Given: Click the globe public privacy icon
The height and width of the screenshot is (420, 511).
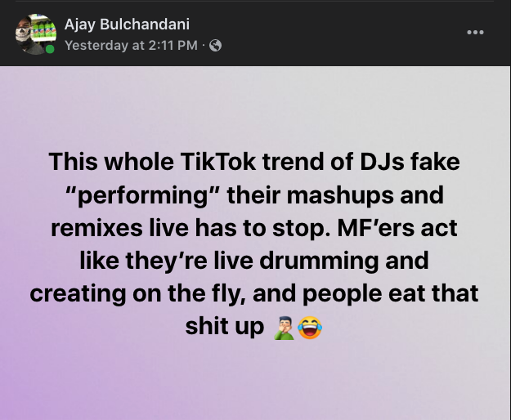Looking at the screenshot, I should (215, 46).
